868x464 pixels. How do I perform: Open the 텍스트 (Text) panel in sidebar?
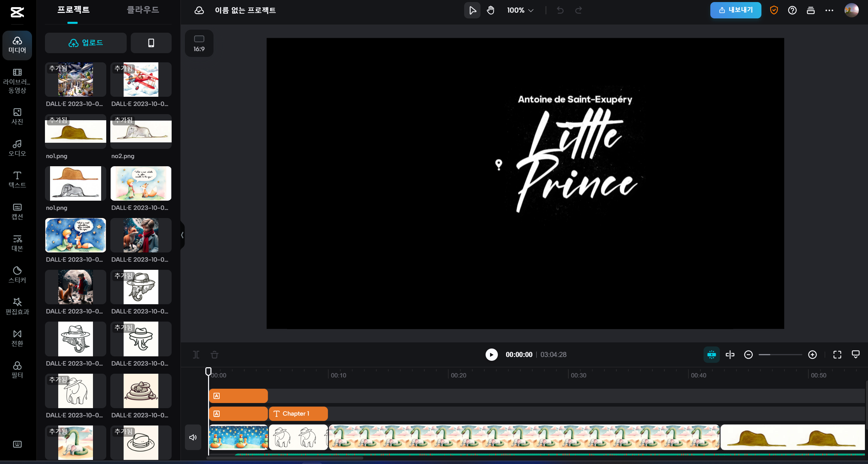[x=17, y=180]
